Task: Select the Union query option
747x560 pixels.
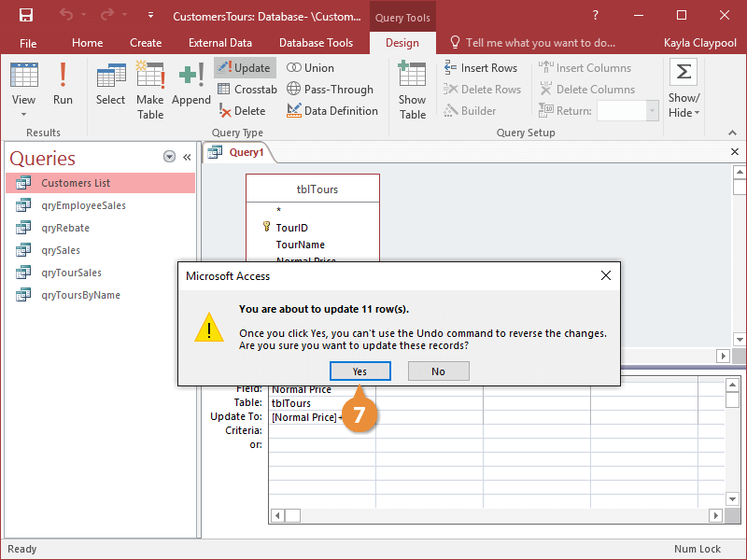Action: coord(310,68)
